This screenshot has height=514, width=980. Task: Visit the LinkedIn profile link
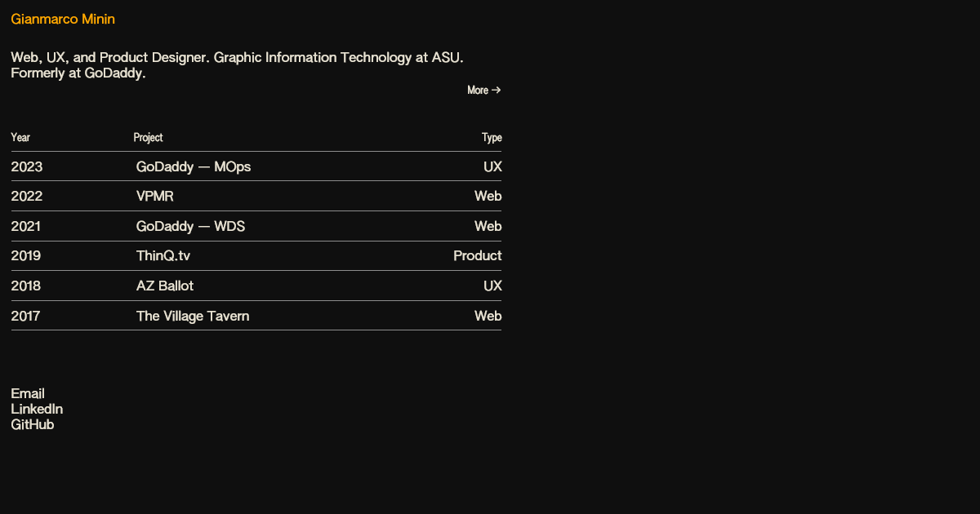(37, 409)
